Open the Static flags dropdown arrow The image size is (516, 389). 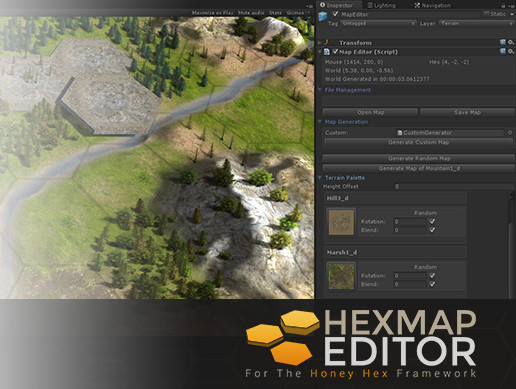(512, 14)
